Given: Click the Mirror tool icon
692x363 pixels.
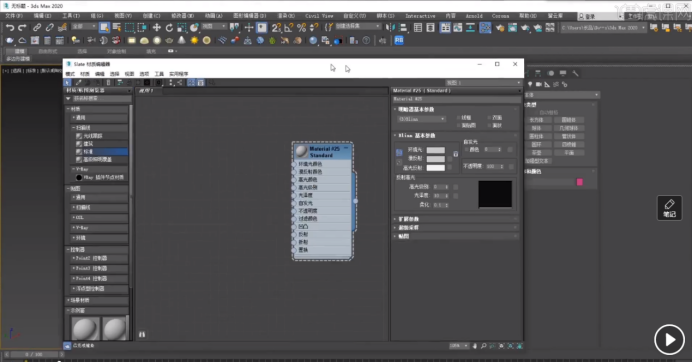Looking at the screenshot, I should (x=390, y=27).
